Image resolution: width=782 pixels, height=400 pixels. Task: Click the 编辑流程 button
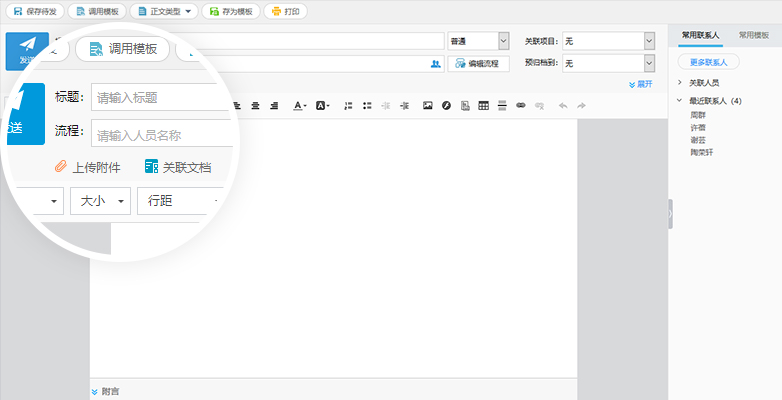[x=479, y=63]
